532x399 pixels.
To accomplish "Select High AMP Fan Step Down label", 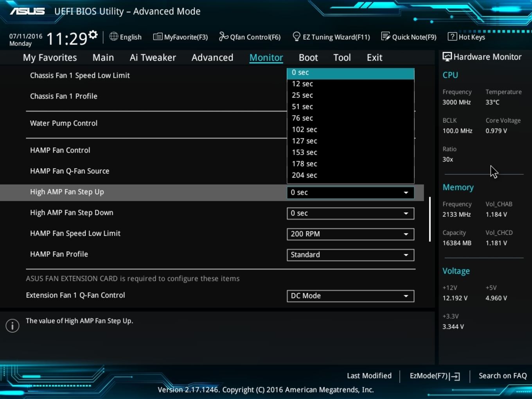I will pos(72,213).
